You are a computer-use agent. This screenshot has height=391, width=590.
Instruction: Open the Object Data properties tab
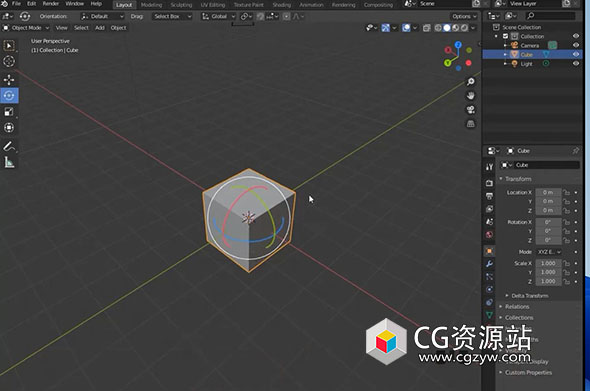489,315
